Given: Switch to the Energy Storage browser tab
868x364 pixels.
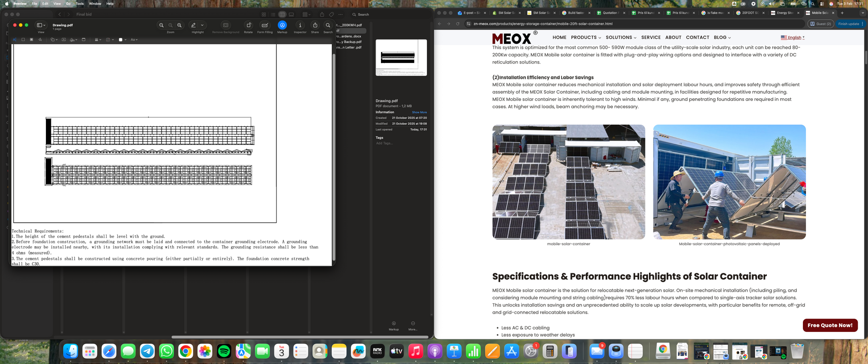Looking at the screenshot, I should tap(784, 13).
